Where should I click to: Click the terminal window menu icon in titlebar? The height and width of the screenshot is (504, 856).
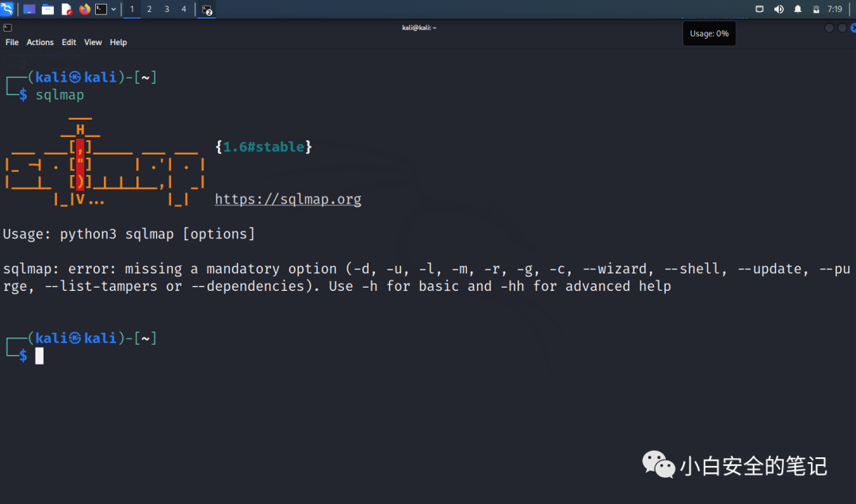pyautogui.click(x=8, y=28)
